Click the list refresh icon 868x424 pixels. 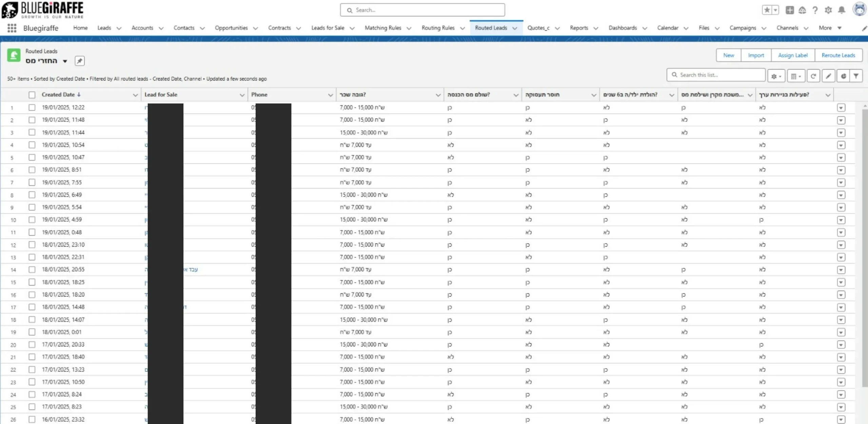pos(813,76)
